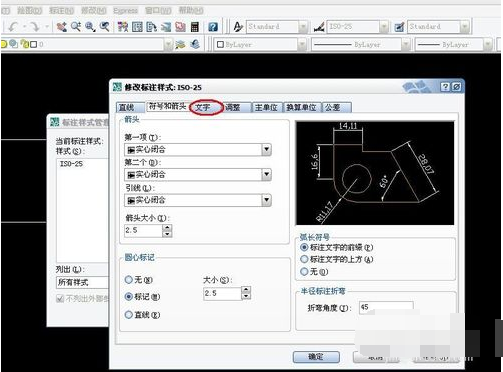The width and height of the screenshot is (503, 372).
Task: Open the 修改 menu
Action: (94, 11)
